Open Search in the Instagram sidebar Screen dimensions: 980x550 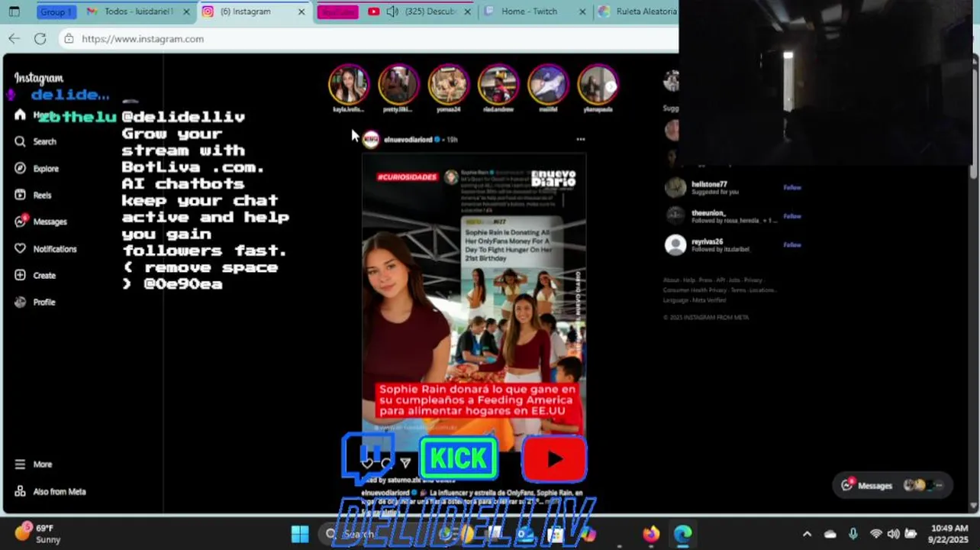click(x=36, y=141)
